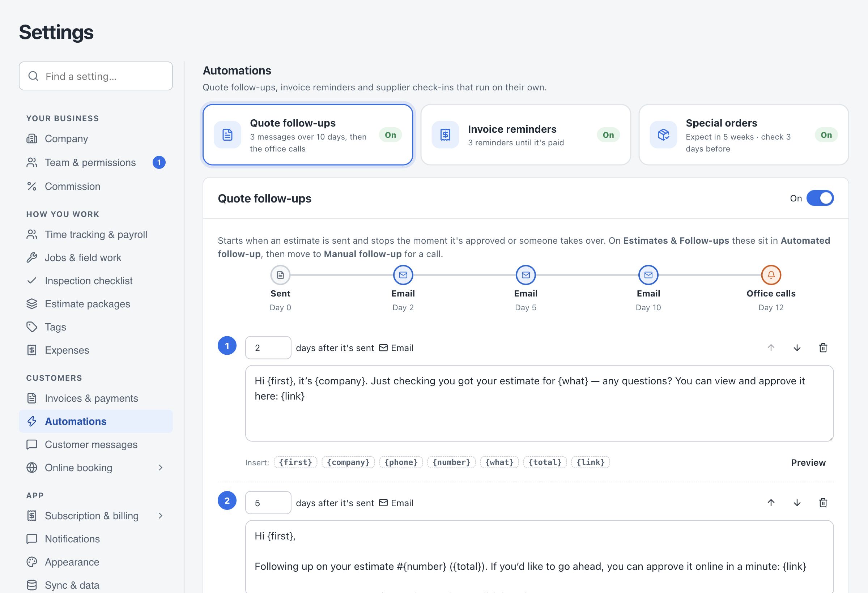868x593 pixels.
Task: Open Team & permissions settings
Action: 95,162
